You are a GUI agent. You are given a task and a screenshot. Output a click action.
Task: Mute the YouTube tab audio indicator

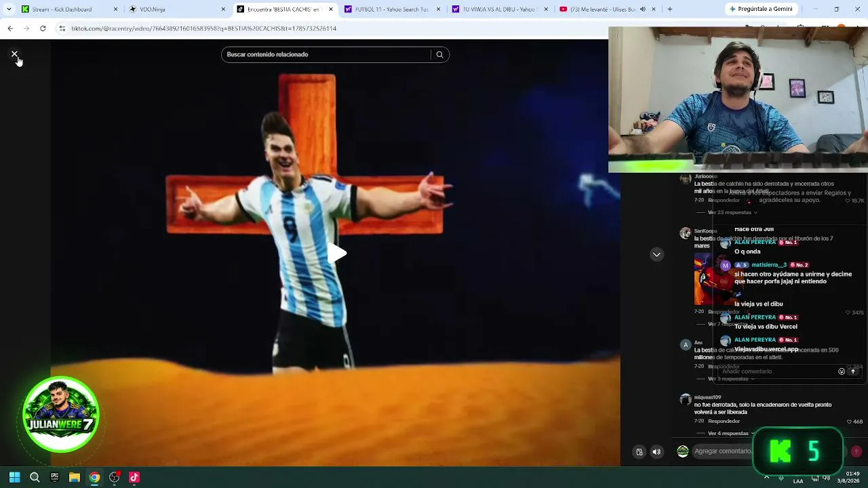642,9
